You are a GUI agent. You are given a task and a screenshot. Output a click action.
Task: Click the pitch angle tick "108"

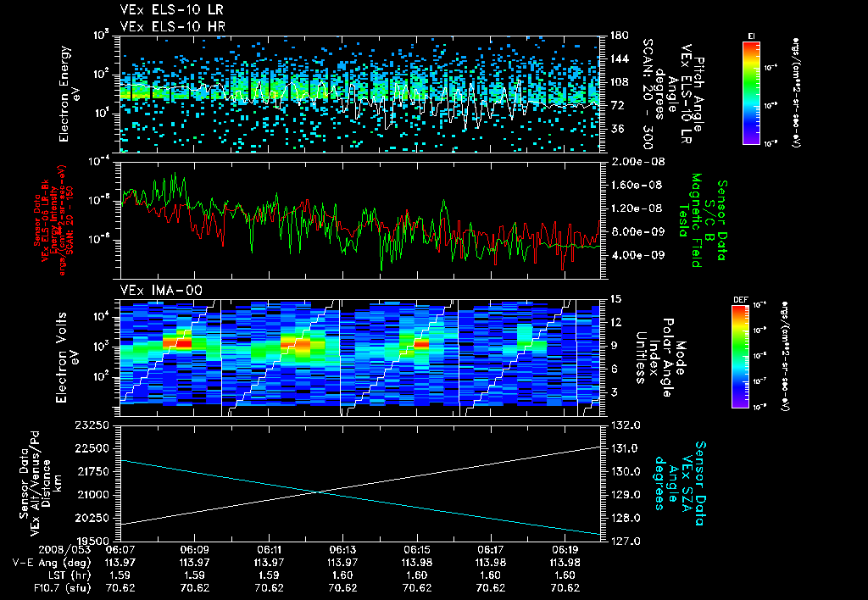click(x=620, y=82)
